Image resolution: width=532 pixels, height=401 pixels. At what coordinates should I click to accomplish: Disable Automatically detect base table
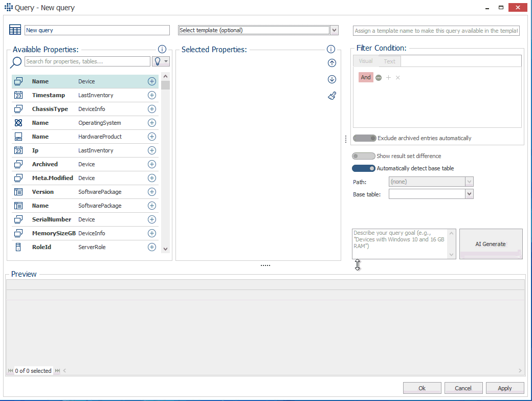tap(363, 168)
